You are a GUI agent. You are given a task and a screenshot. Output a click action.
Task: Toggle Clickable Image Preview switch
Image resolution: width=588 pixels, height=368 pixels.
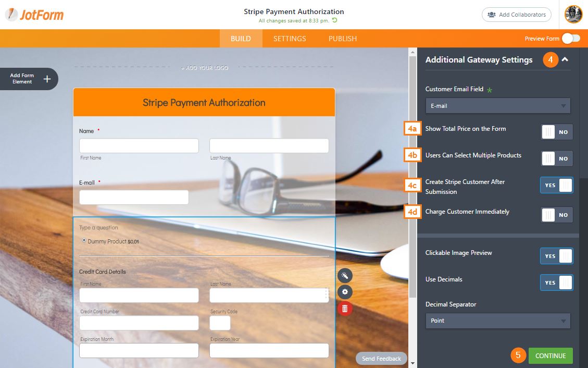coord(557,256)
